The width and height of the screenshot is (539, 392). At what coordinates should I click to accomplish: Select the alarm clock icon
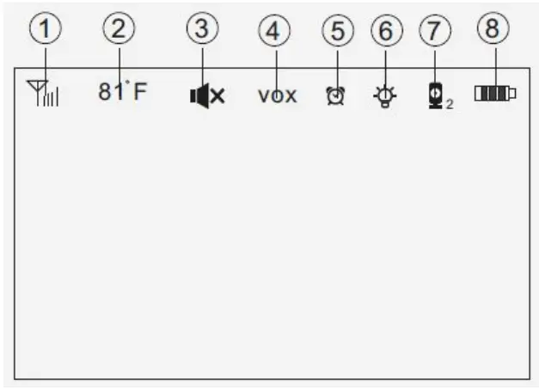(x=335, y=95)
